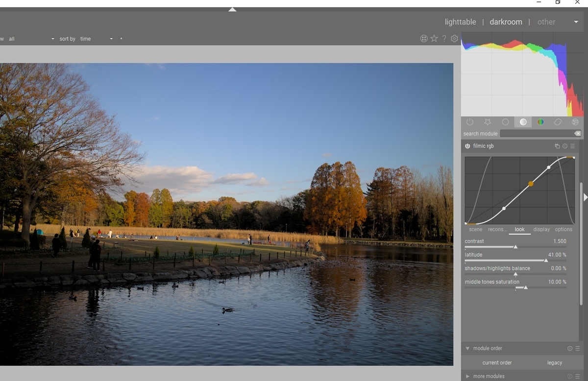Image resolution: width=588 pixels, height=381 pixels.
Task: Focus the search module input field
Action: [537, 134]
